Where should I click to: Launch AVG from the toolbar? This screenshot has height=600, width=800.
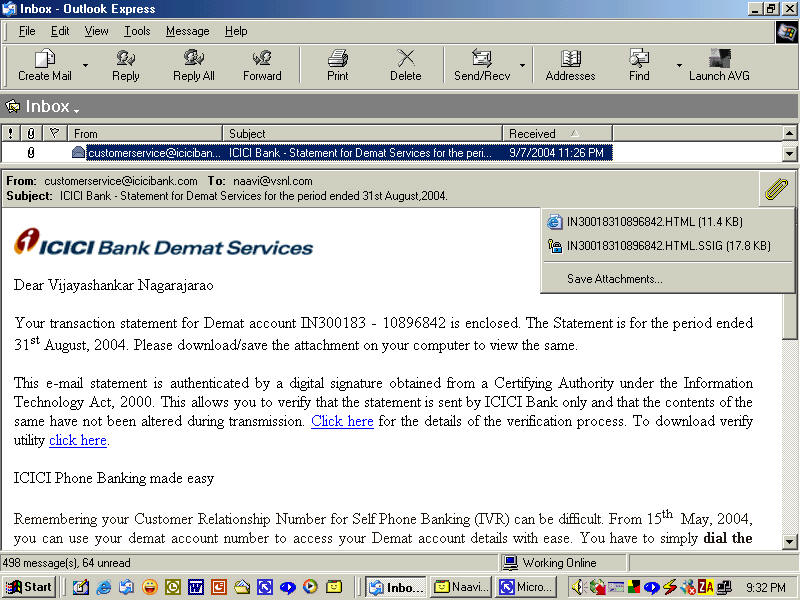[x=719, y=65]
